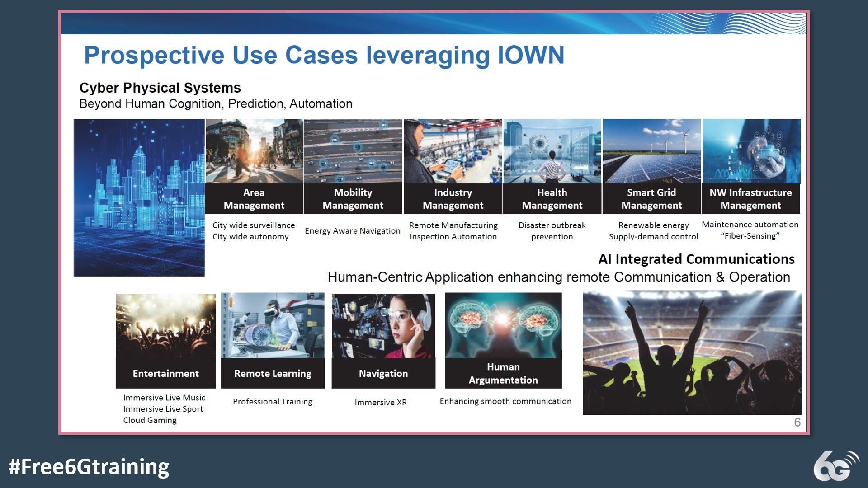This screenshot has height=488, width=868.
Task: Click the #Free6Gtraining hashtag text
Action: (89, 466)
